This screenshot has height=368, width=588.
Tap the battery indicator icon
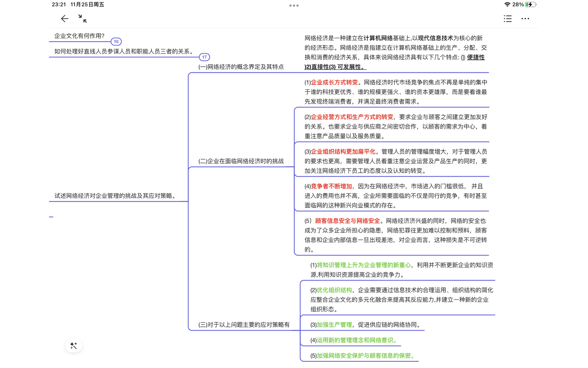coord(531,5)
